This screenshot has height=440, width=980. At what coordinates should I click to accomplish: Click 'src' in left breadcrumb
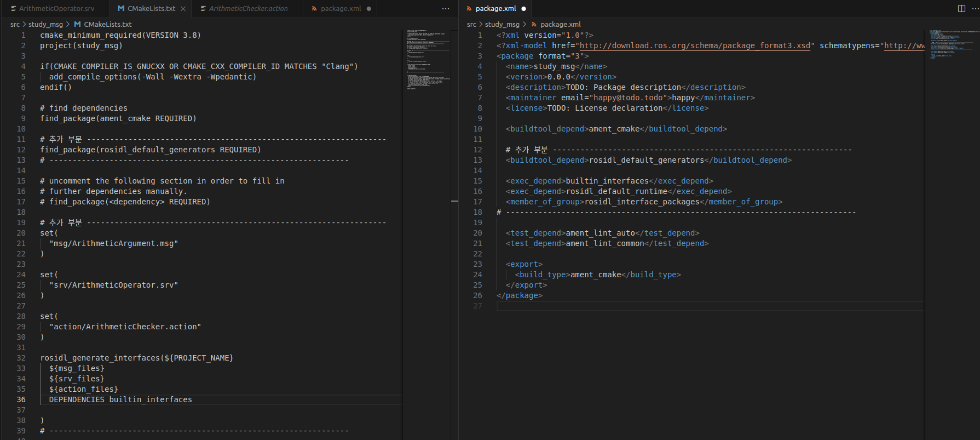pyautogui.click(x=15, y=25)
